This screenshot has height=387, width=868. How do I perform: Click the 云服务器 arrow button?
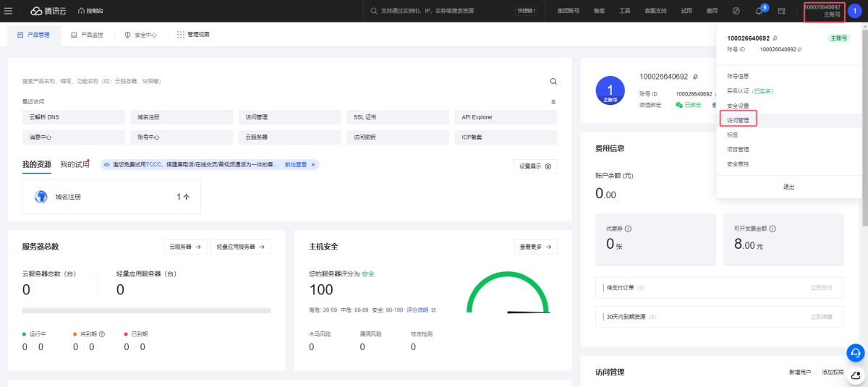pos(184,247)
